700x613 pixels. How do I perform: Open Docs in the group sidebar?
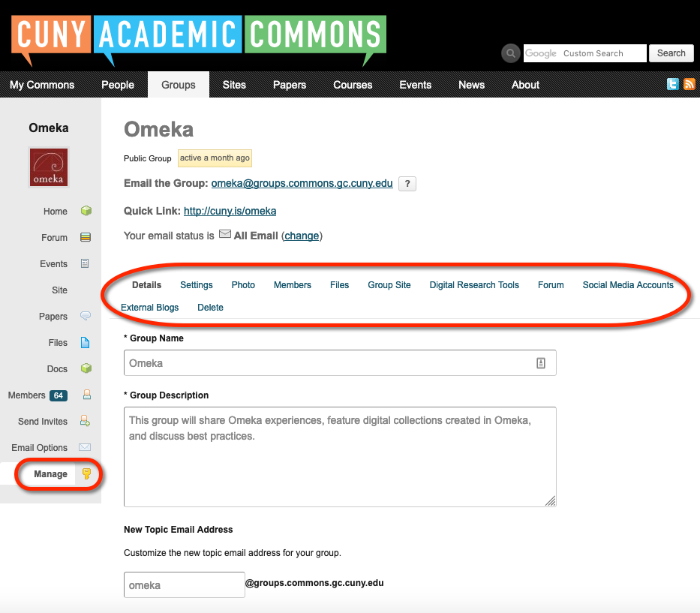click(57, 369)
